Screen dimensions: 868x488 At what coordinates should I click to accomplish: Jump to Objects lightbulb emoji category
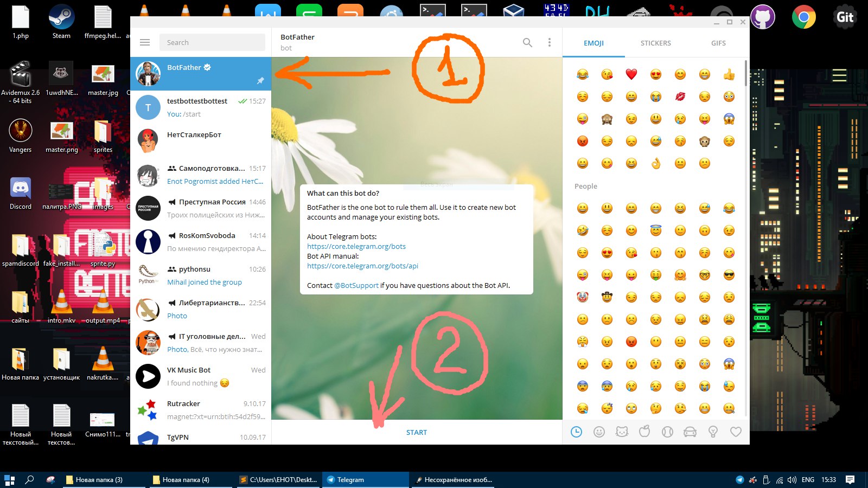click(713, 432)
